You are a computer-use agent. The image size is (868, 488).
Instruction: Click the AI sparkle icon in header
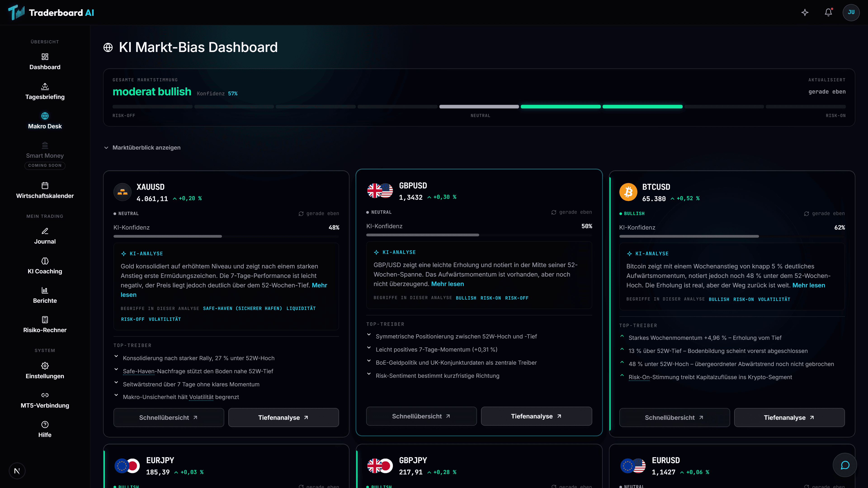pyautogui.click(x=805, y=12)
